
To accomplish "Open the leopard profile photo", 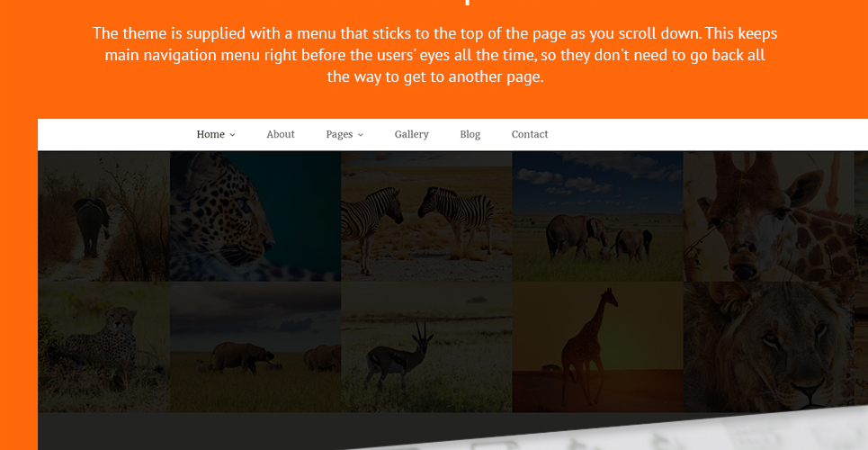I will 255,217.
